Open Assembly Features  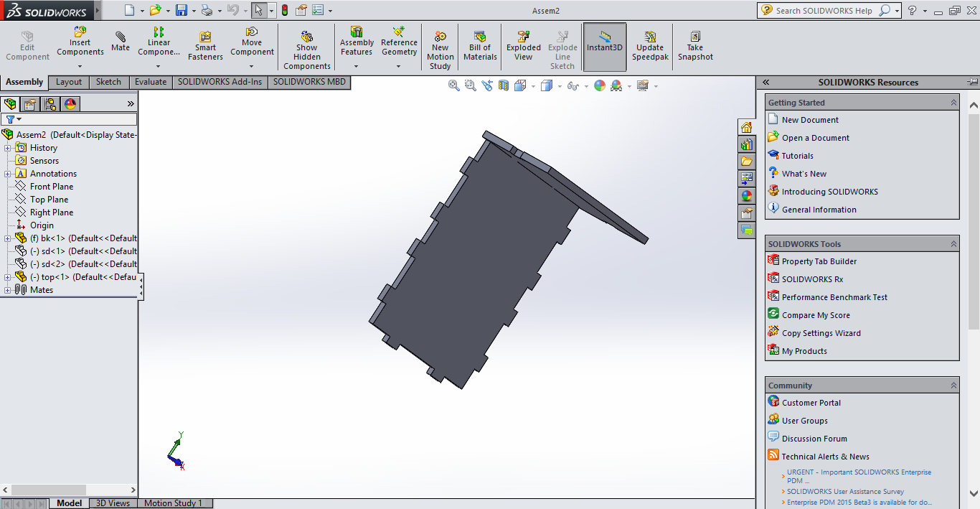(x=357, y=42)
